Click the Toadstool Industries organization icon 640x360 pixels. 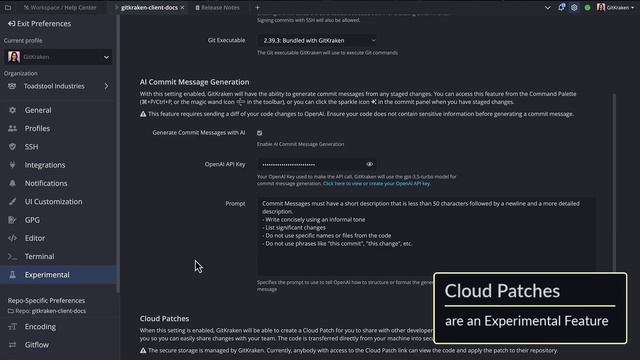(12, 86)
